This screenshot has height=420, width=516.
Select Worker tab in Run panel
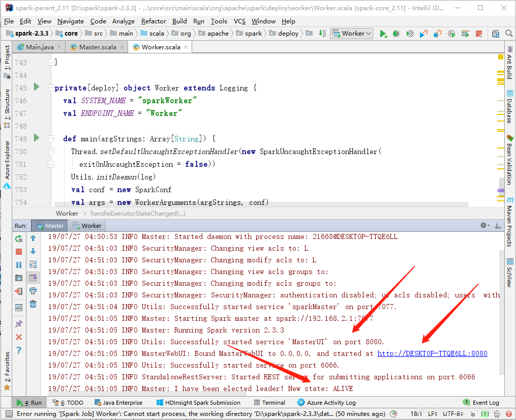(x=87, y=226)
